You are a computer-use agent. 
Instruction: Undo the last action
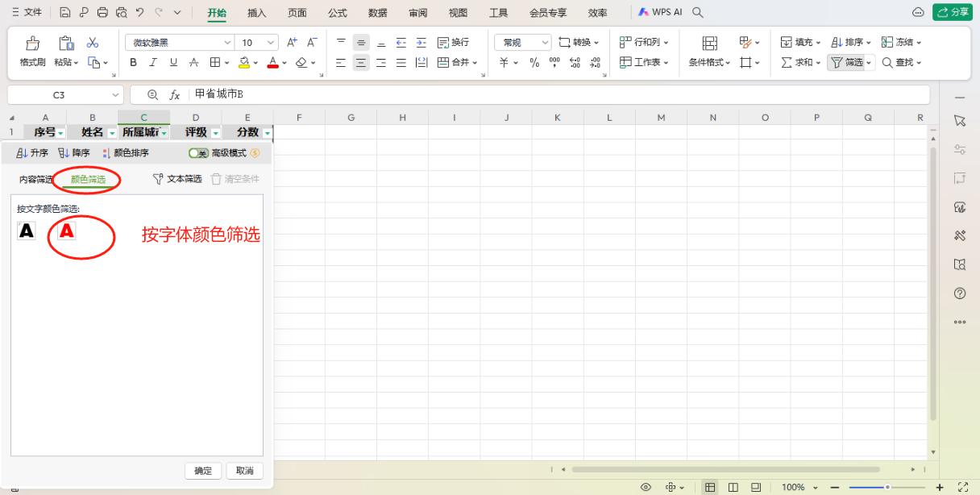140,13
